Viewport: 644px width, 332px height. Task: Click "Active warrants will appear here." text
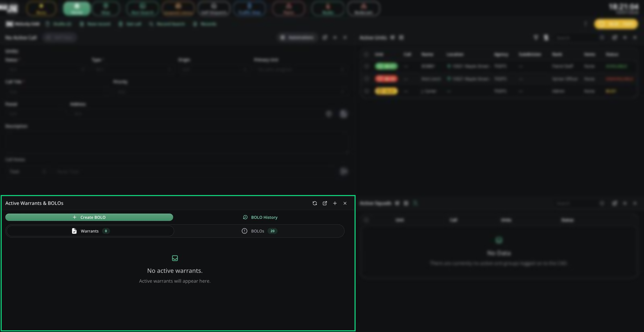coord(175,281)
